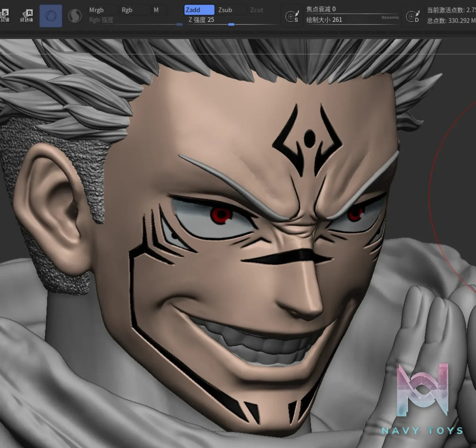Click the 总点数 330.292 readout
This screenshot has height=448, width=476.
(x=451, y=21)
